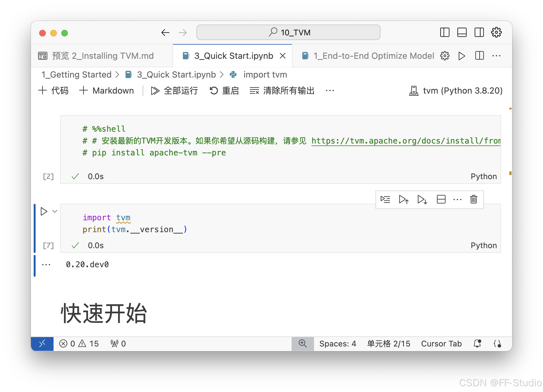Go back with the left arrow
Image resolution: width=543 pixels, height=392 pixels.
[x=165, y=33]
